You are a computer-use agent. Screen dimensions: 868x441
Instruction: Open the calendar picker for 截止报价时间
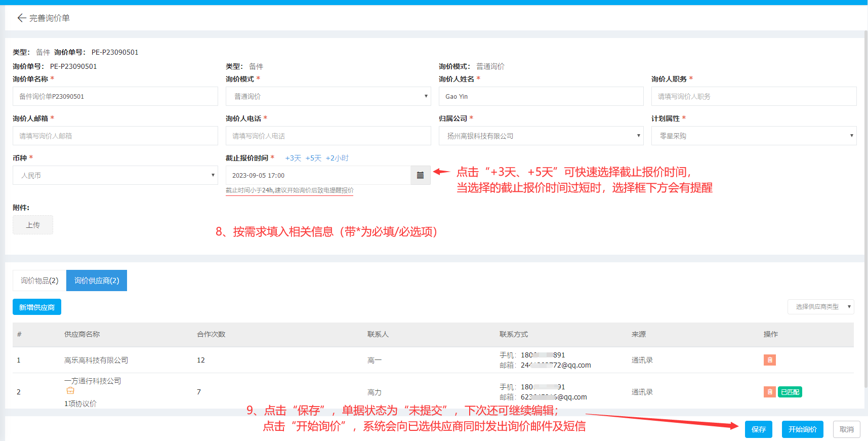(420, 175)
